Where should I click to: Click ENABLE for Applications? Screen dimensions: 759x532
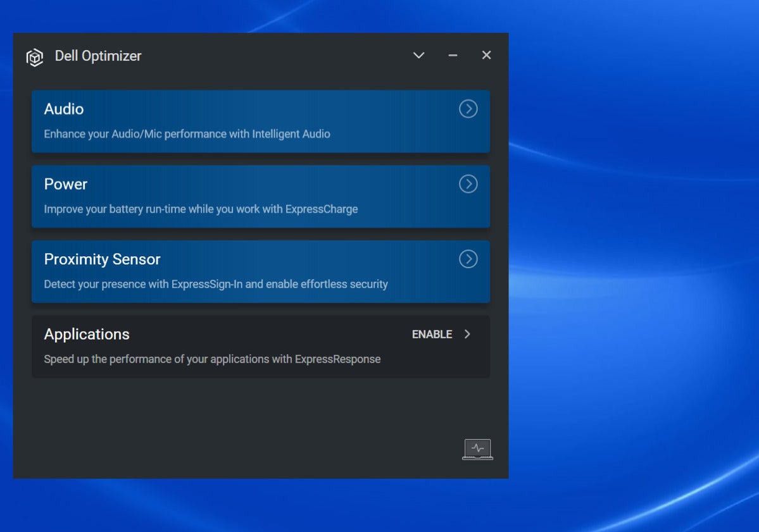pos(432,334)
